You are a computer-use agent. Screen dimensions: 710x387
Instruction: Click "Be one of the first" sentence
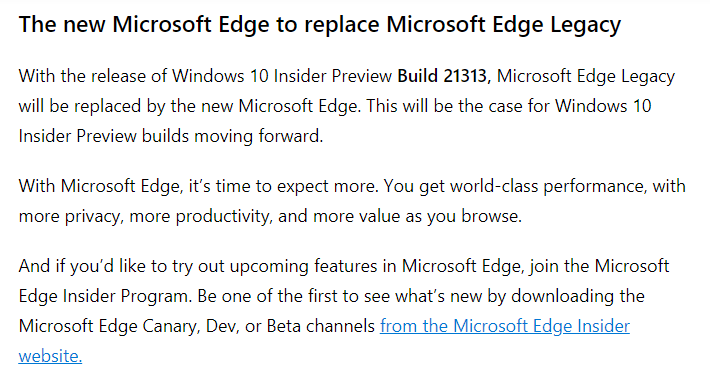tap(269, 296)
